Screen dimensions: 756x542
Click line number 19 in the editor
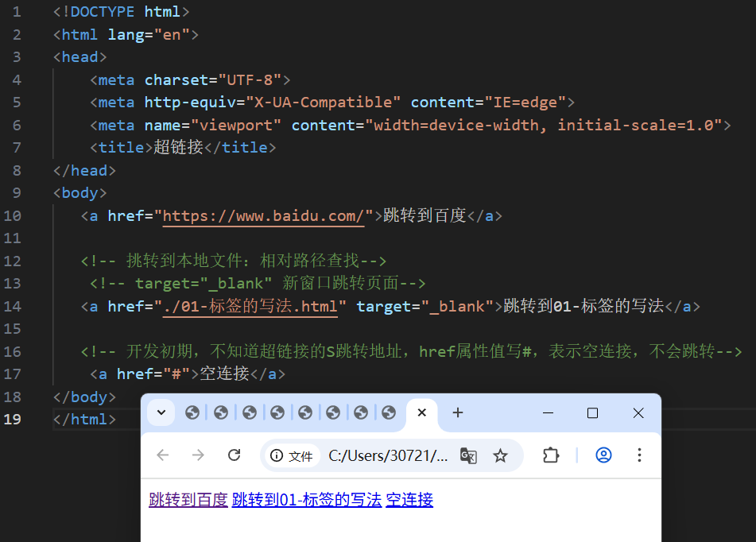pyautogui.click(x=13, y=419)
